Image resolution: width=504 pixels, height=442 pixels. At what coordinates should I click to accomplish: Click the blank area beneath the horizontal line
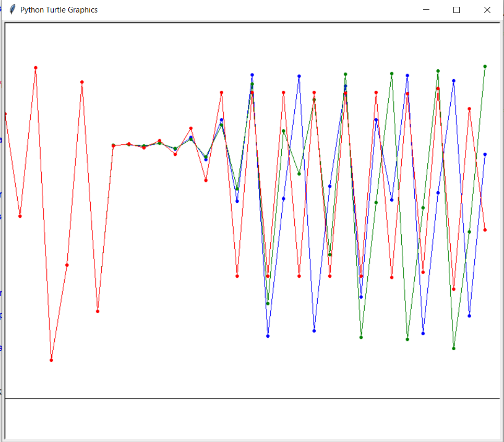coord(250,420)
